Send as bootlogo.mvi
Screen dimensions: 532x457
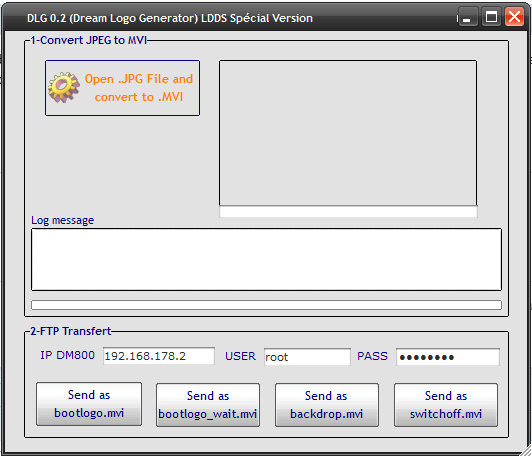pyautogui.click(x=89, y=404)
